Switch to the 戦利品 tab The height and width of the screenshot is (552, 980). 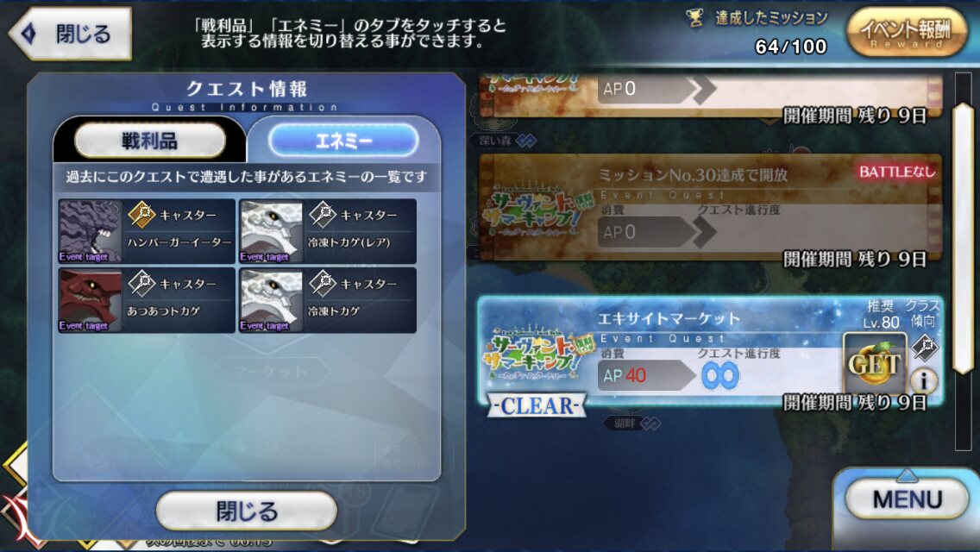pos(150,141)
